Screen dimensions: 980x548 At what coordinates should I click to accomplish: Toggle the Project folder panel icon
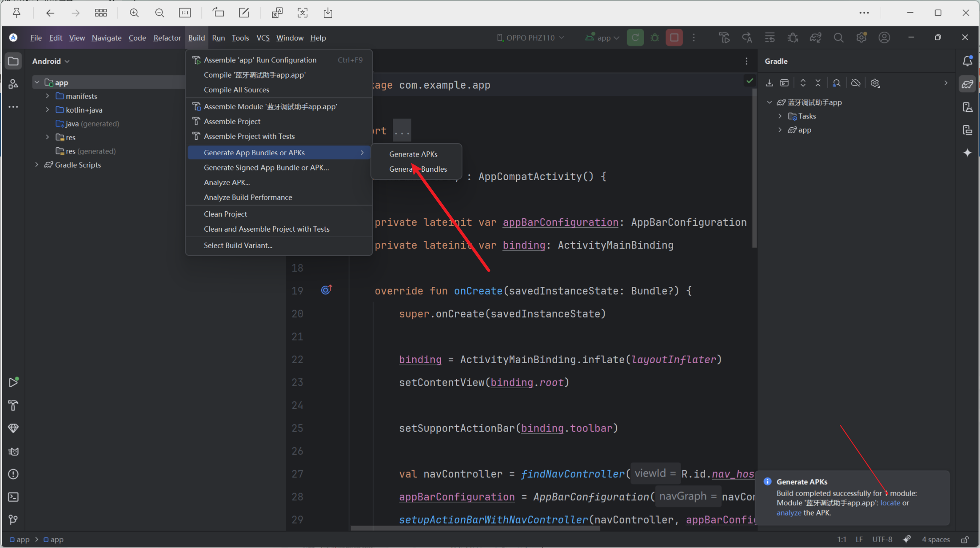13,61
